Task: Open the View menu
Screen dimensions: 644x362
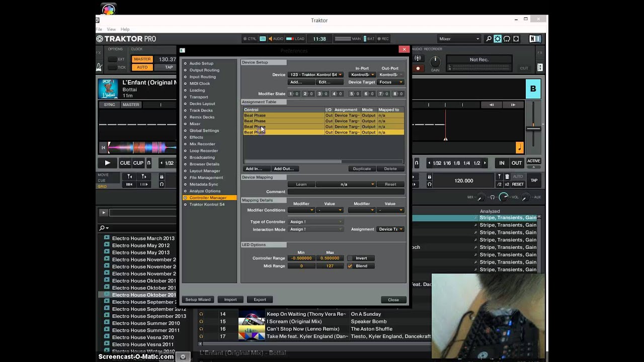Action: click(x=111, y=29)
